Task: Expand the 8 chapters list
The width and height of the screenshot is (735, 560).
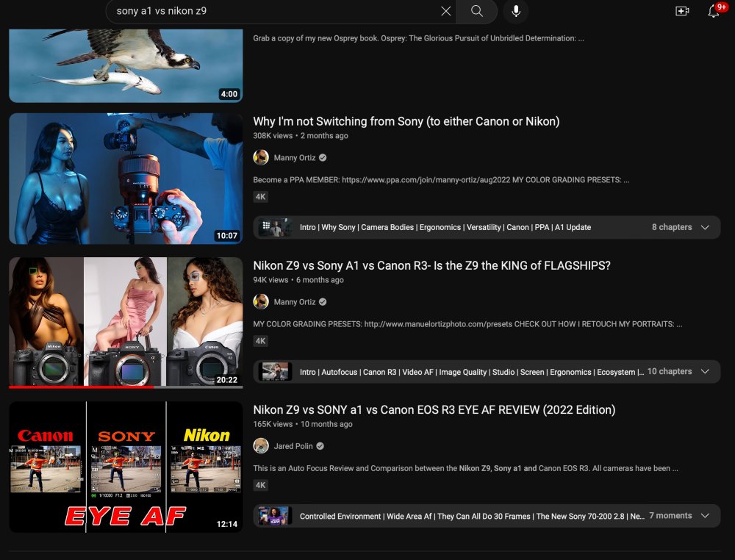Action: tap(705, 227)
